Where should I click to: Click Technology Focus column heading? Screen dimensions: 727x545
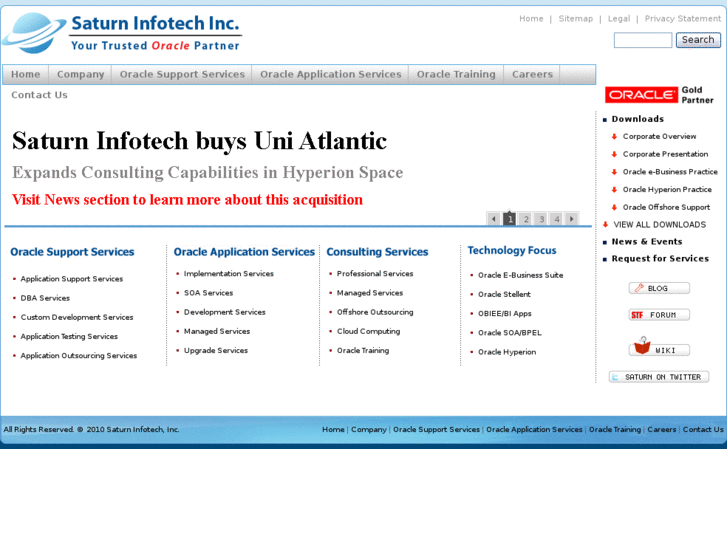pyautogui.click(x=512, y=250)
